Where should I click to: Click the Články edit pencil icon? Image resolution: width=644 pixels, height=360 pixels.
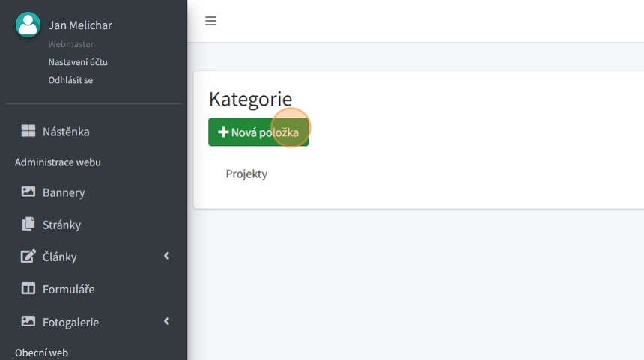28,257
